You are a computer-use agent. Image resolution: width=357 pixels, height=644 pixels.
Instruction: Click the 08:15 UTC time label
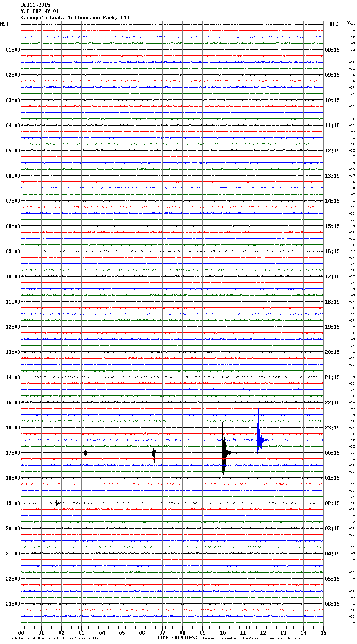(x=332, y=50)
